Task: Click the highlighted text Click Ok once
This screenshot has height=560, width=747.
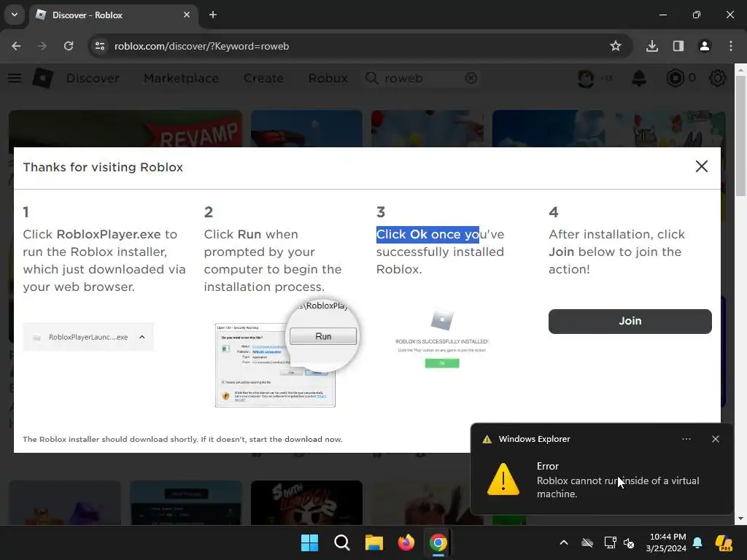Action: coord(427,234)
